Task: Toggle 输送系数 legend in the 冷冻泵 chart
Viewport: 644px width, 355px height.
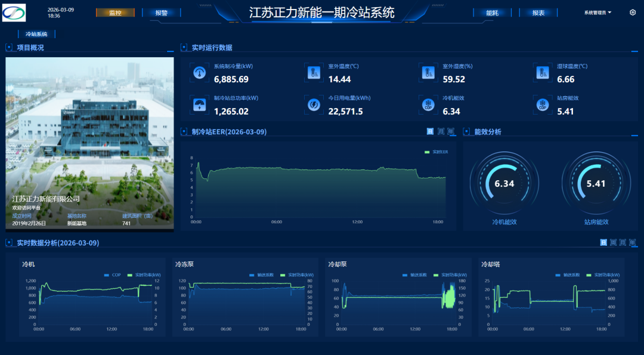Action: point(262,275)
